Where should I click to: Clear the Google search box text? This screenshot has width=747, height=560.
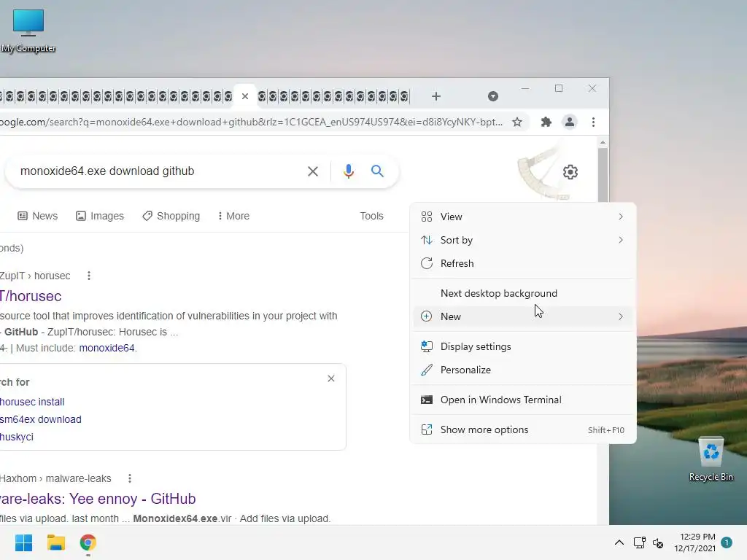pyautogui.click(x=312, y=171)
